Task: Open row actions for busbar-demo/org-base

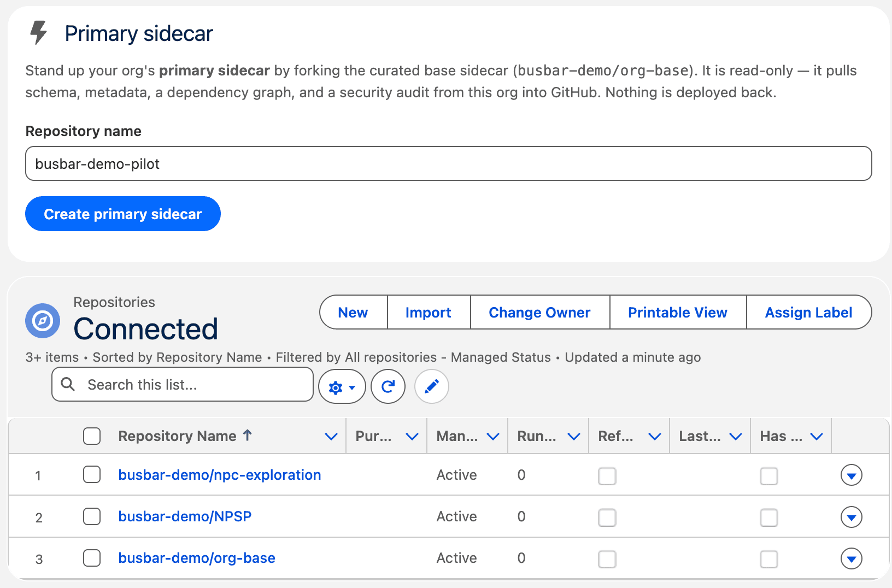Action: click(852, 558)
